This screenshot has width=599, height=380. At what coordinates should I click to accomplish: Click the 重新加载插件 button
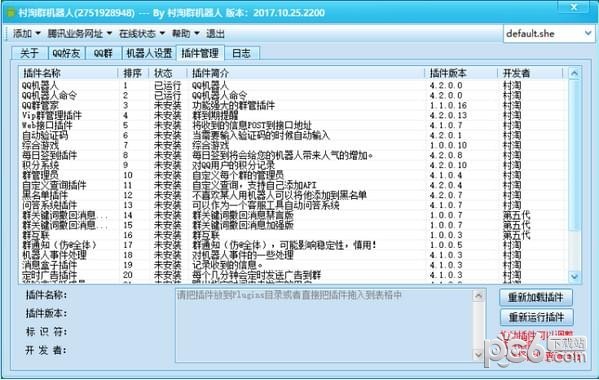[x=536, y=297]
